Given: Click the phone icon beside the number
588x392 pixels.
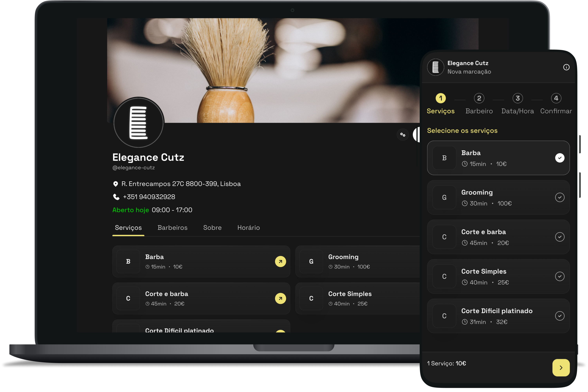Looking at the screenshot, I should pyautogui.click(x=116, y=197).
